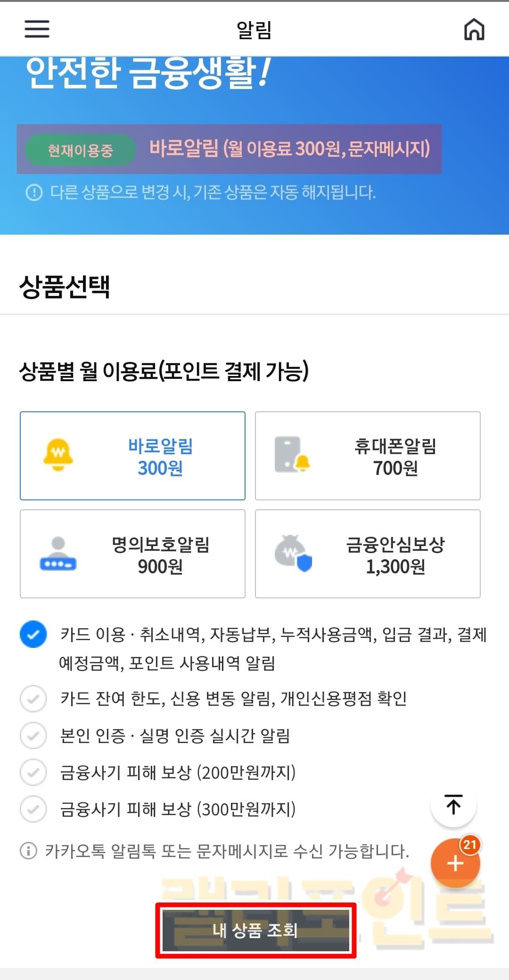Open the orange plus floating button
509x980 pixels.
click(x=455, y=863)
